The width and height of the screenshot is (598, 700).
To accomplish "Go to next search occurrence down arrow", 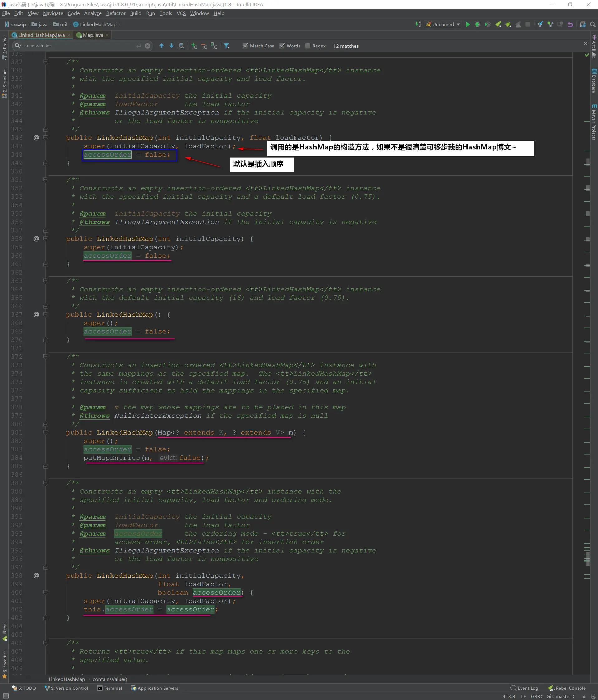I will 171,46.
